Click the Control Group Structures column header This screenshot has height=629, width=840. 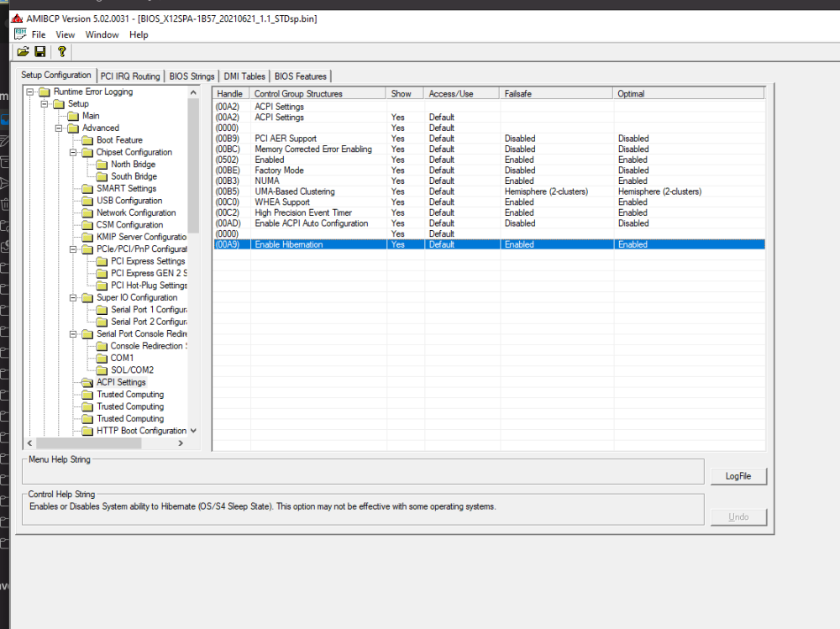tap(318, 94)
